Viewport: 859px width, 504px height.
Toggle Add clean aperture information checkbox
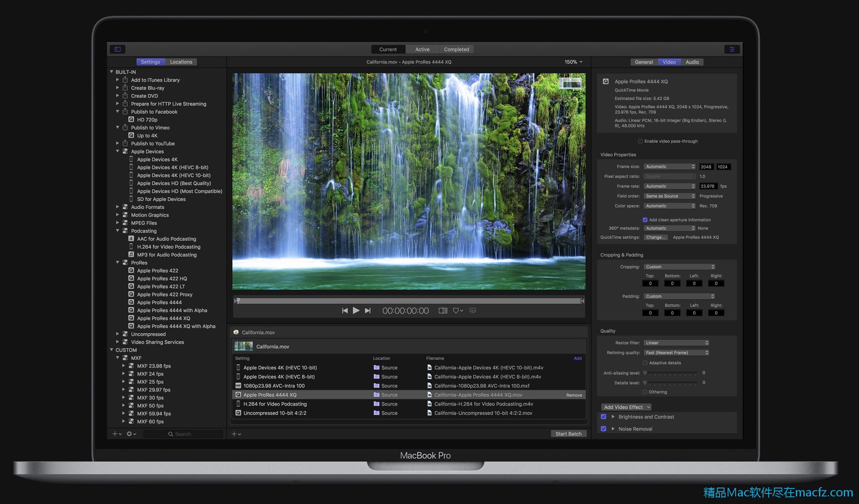645,220
